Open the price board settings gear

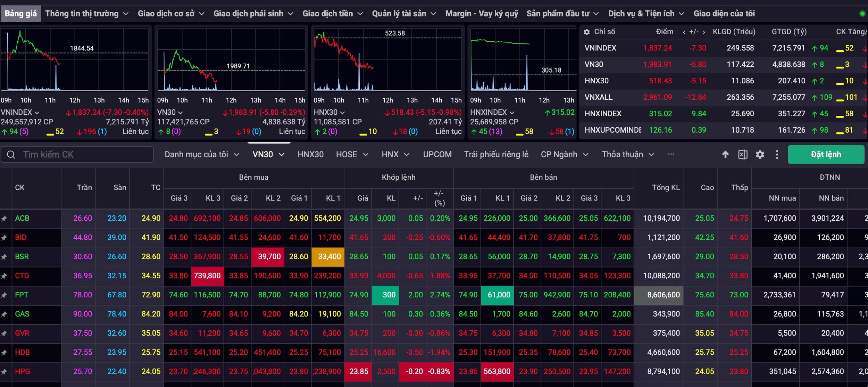tap(760, 155)
